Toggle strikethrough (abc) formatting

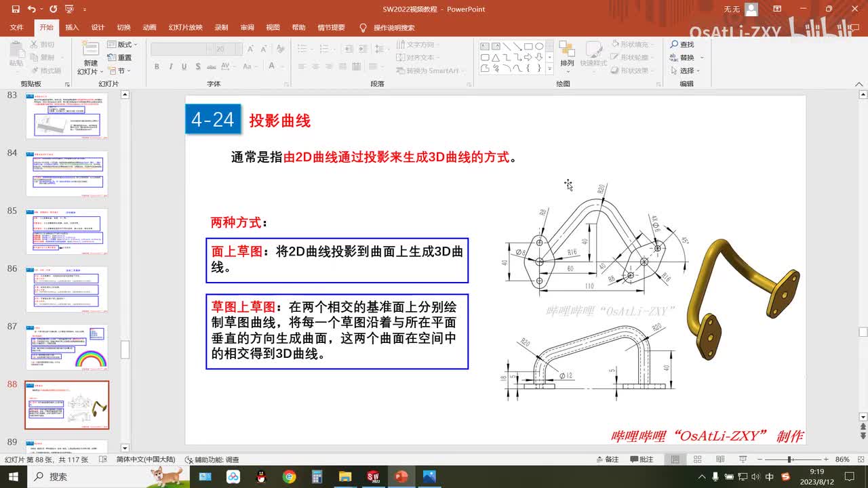pos(212,66)
